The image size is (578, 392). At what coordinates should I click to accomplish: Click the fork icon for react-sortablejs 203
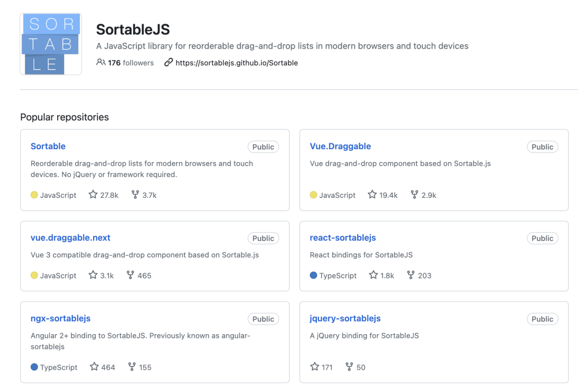click(x=410, y=275)
